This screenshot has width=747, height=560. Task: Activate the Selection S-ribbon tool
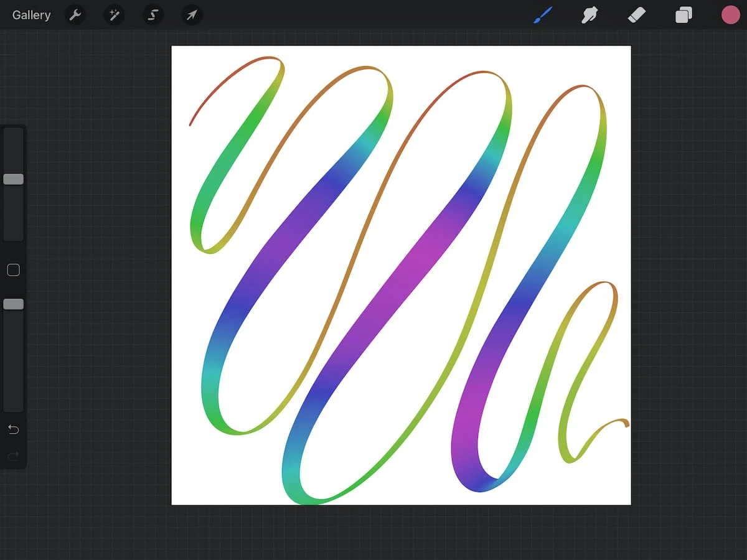click(x=153, y=15)
